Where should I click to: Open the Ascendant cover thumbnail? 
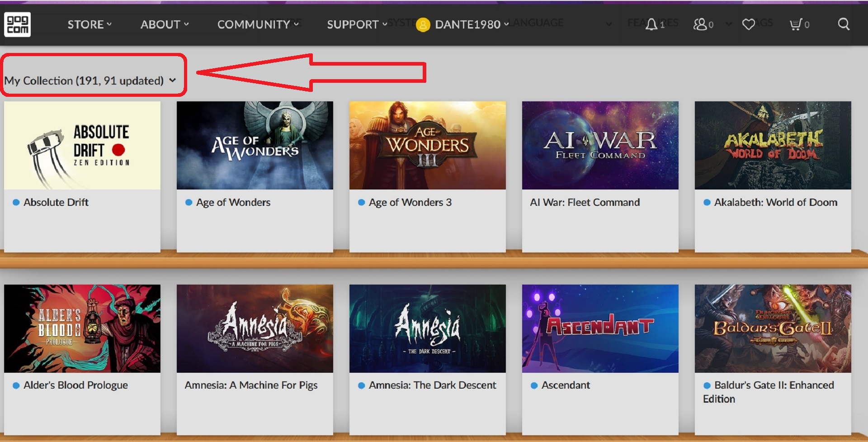point(600,328)
